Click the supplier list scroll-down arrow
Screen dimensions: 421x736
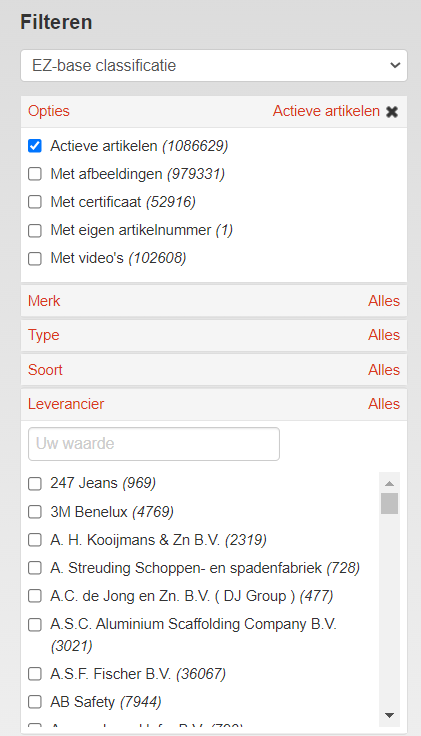click(x=389, y=715)
